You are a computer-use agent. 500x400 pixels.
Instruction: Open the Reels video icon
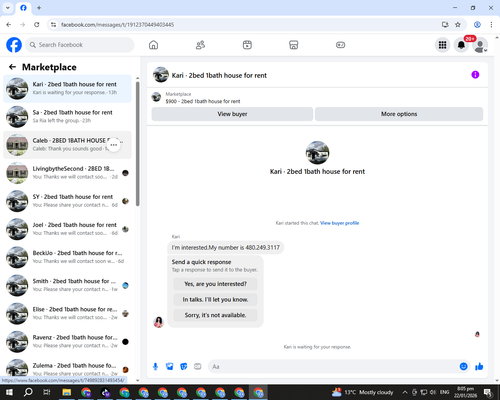247,45
